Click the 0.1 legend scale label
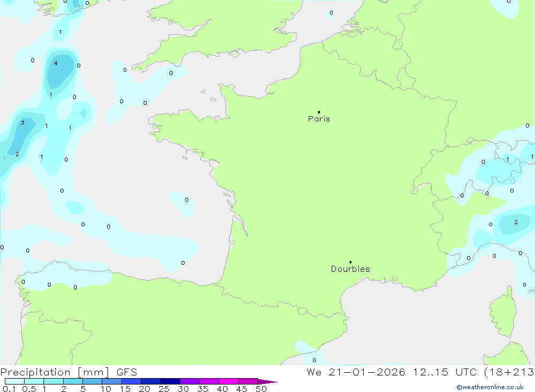Image resolution: width=535 pixels, height=392 pixels. coord(9,389)
